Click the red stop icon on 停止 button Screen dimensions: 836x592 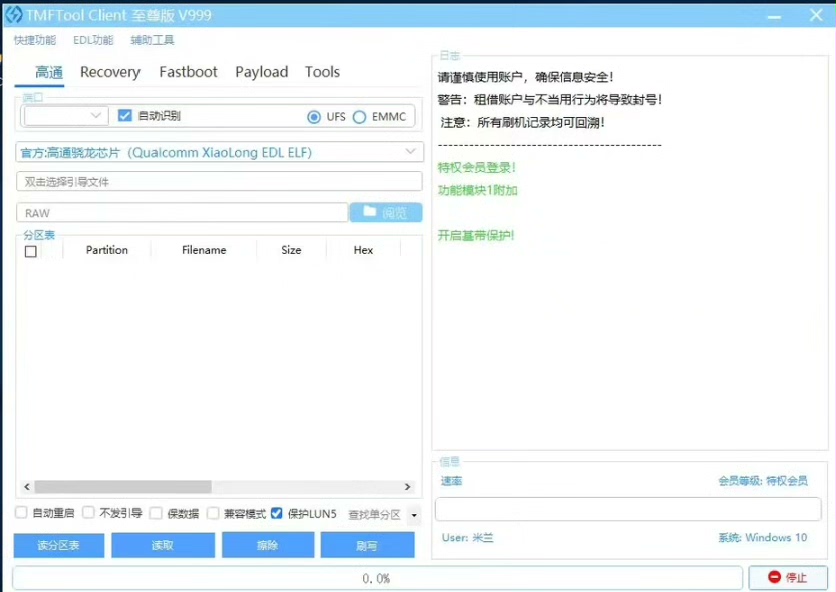[774, 577]
